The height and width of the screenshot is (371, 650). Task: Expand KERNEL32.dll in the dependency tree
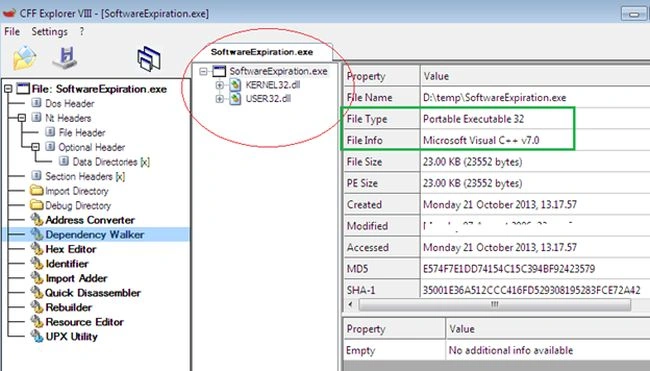tap(220, 85)
